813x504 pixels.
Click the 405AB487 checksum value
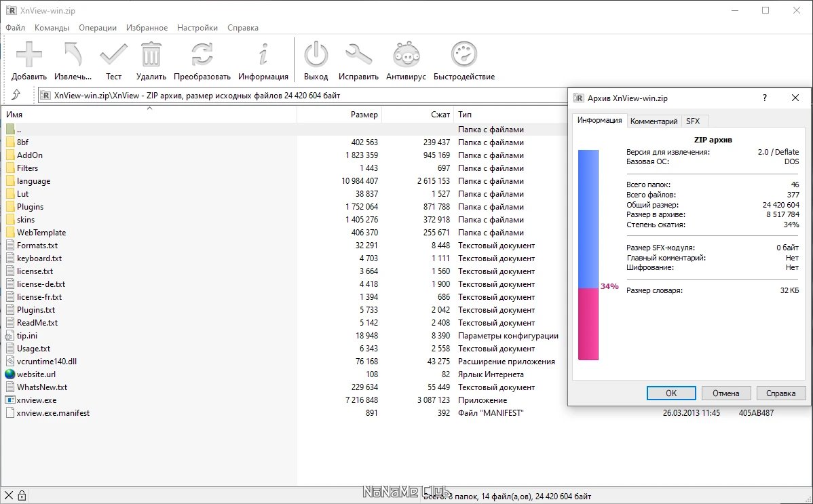click(x=756, y=412)
